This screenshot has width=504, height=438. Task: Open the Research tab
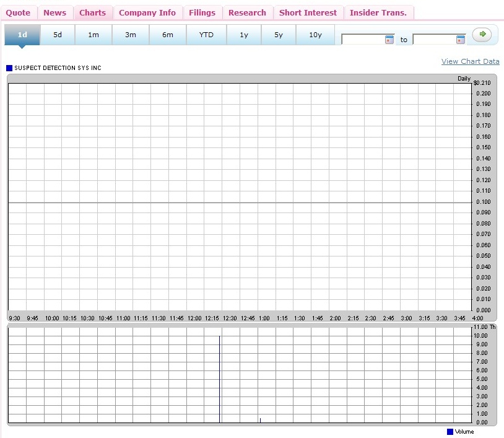tap(247, 13)
